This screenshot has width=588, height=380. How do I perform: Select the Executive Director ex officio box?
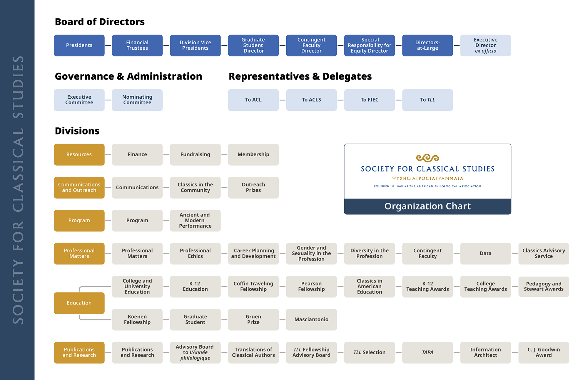[x=485, y=45]
